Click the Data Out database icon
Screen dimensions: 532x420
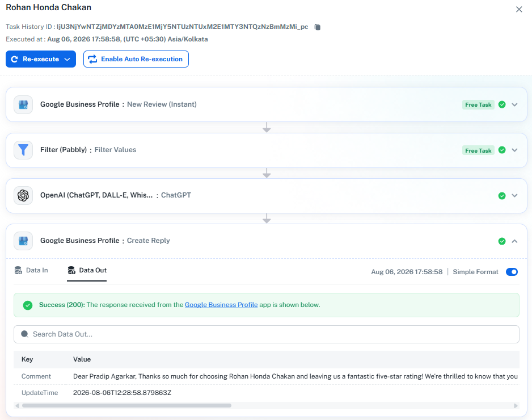[x=71, y=270]
